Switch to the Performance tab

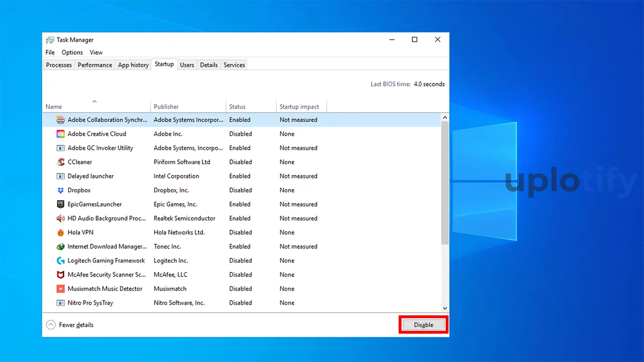(95, 65)
